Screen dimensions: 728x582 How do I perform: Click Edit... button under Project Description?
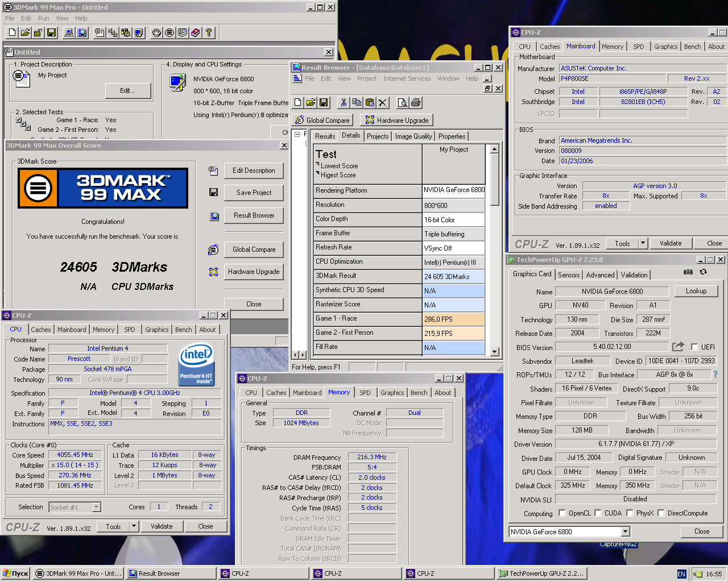pos(127,90)
